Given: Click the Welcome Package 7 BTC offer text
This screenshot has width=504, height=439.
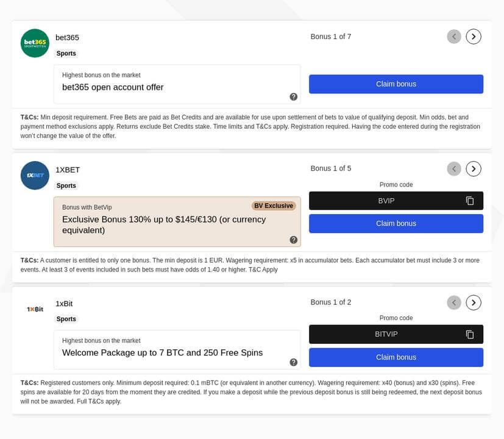Looking at the screenshot, I should pos(162,353).
